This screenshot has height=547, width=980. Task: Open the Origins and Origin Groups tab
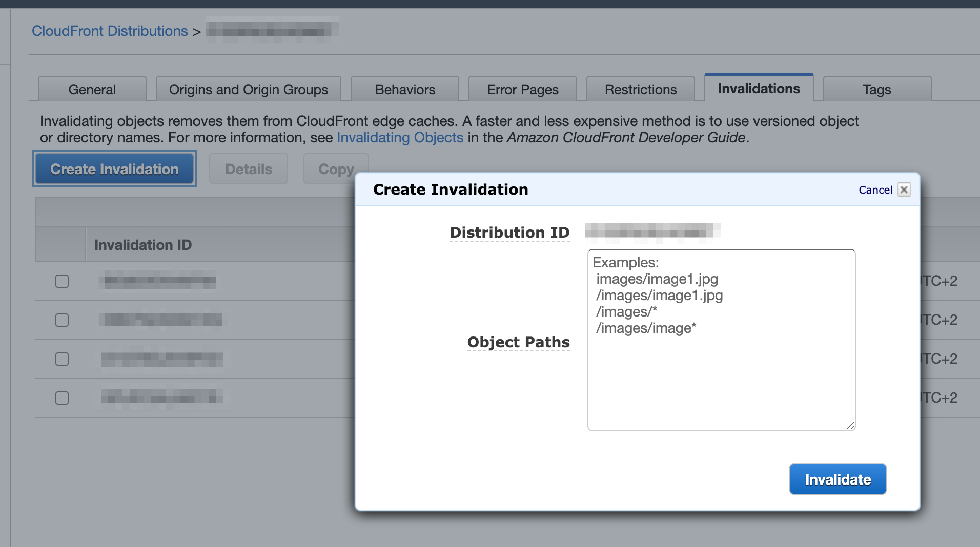248,89
